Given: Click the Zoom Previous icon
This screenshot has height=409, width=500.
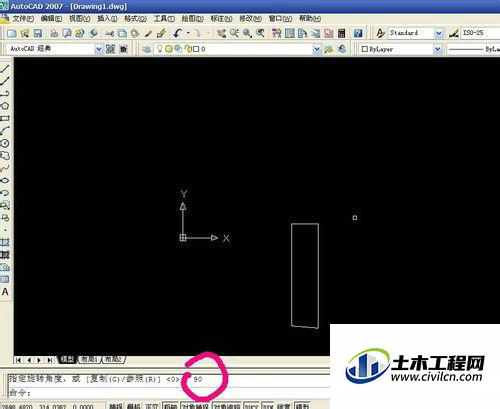Looking at the screenshot, I should pos(260,33).
